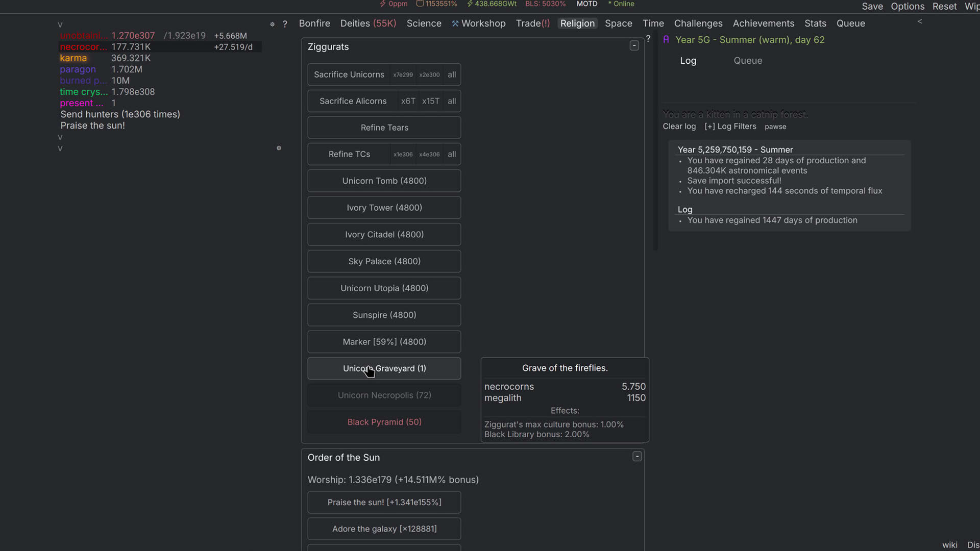The width and height of the screenshot is (980, 551).
Task: Refine all TCs
Action: click(452, 154)
